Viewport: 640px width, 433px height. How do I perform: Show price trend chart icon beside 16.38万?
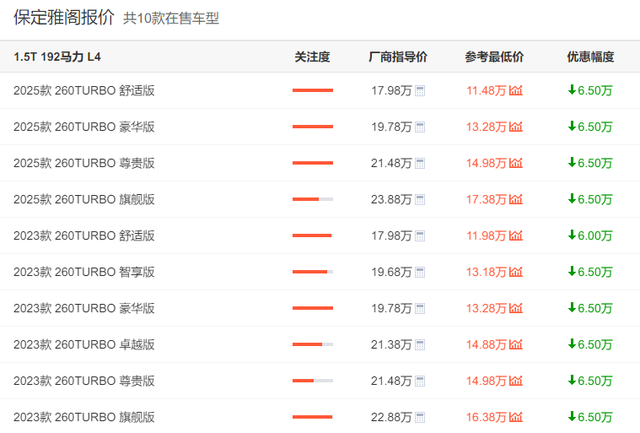coord(516,417)
